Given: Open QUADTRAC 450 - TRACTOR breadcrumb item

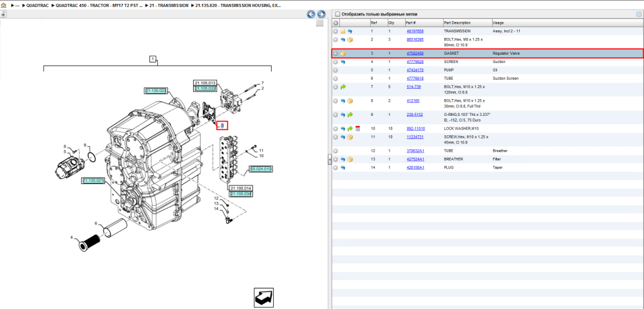Looking at the screenshot, I should (x=99, y=6).
